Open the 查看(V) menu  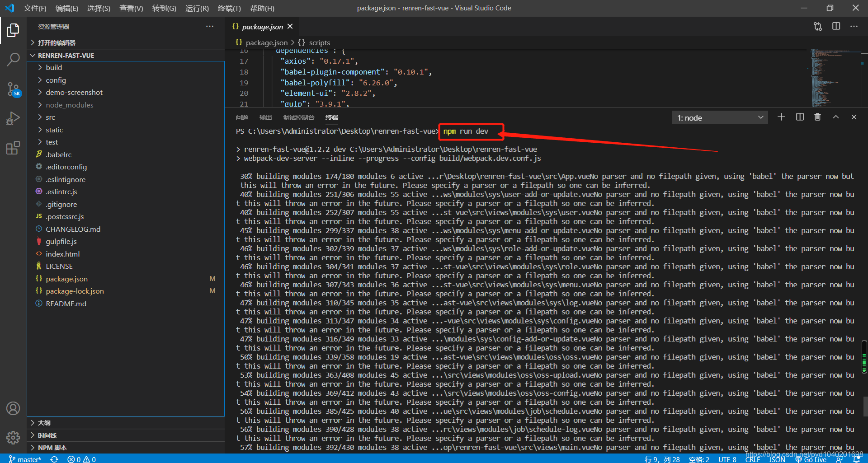(131, 8)
